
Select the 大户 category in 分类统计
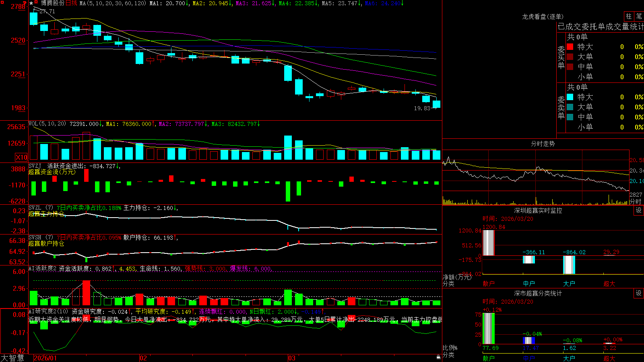[x=569, y=358]
